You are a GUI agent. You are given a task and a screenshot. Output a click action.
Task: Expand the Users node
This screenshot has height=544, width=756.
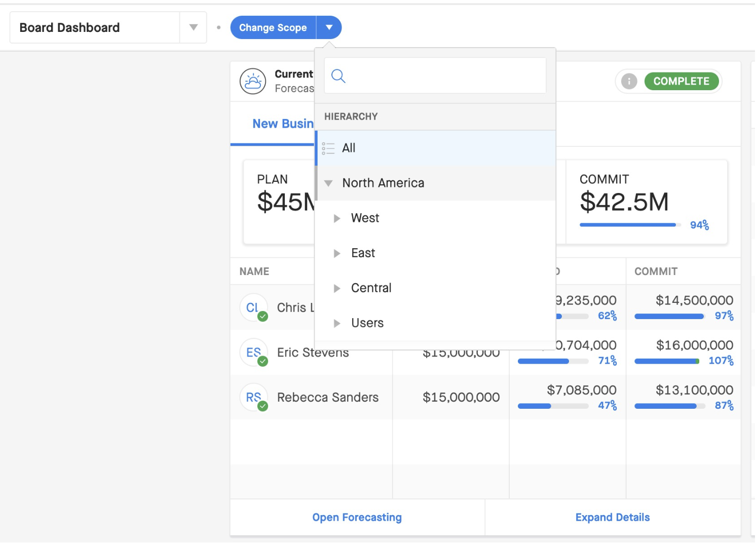tap(337, 323)
